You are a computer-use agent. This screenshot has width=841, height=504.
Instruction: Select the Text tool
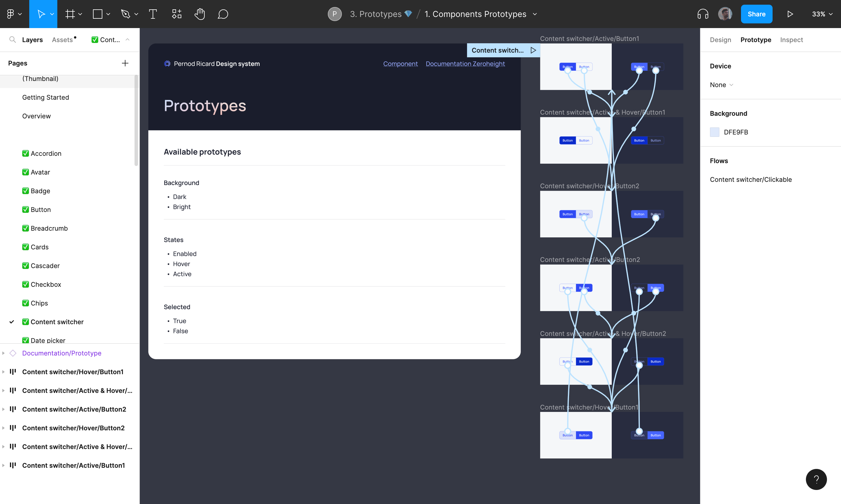pos(153,14)
